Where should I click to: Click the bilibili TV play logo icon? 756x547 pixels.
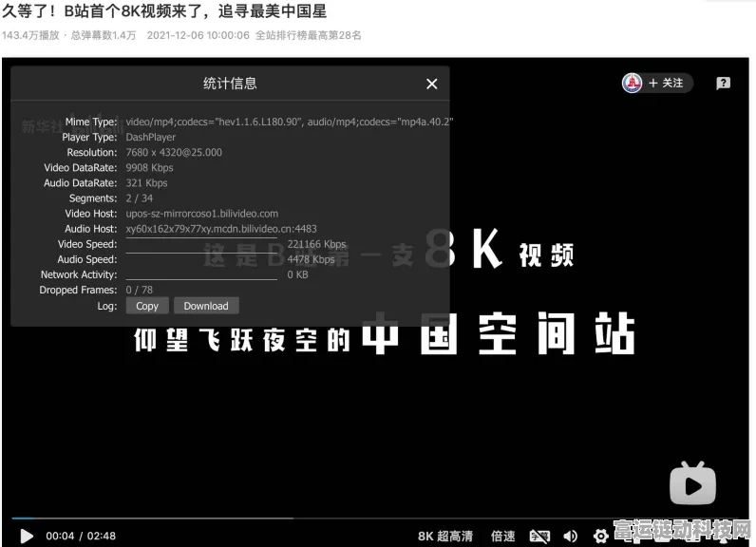[692, 484]
